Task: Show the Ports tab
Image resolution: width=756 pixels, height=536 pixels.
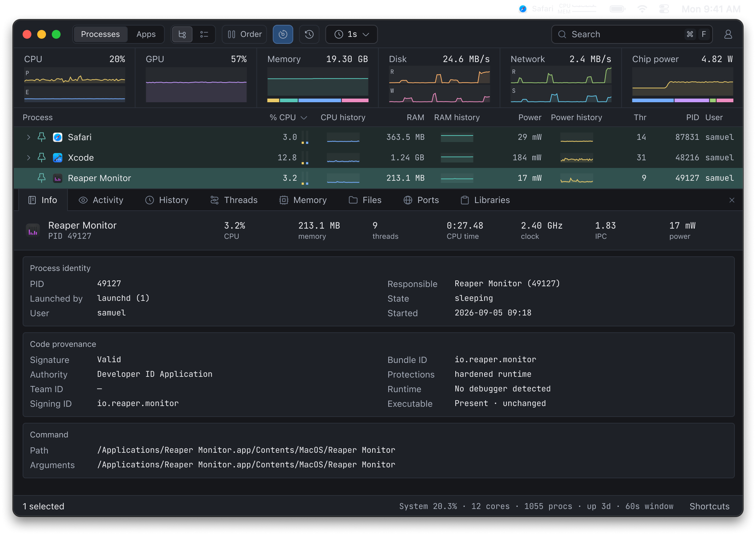Action: (421, 200)
